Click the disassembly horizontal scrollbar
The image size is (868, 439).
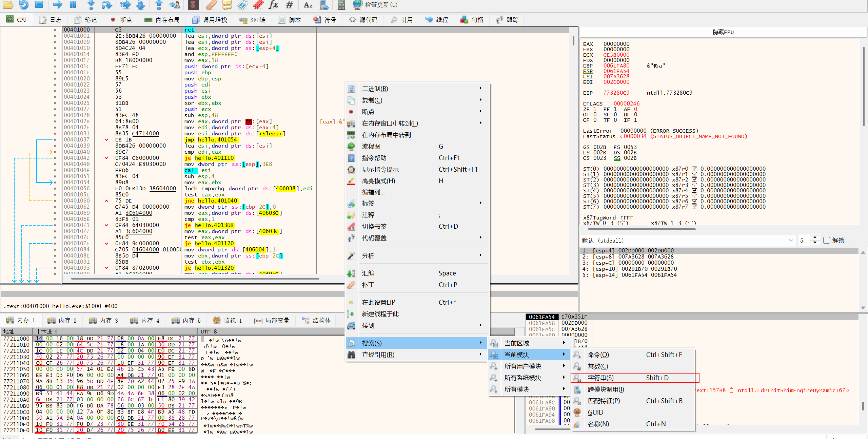pyautogui.click(x=195, y=279)
